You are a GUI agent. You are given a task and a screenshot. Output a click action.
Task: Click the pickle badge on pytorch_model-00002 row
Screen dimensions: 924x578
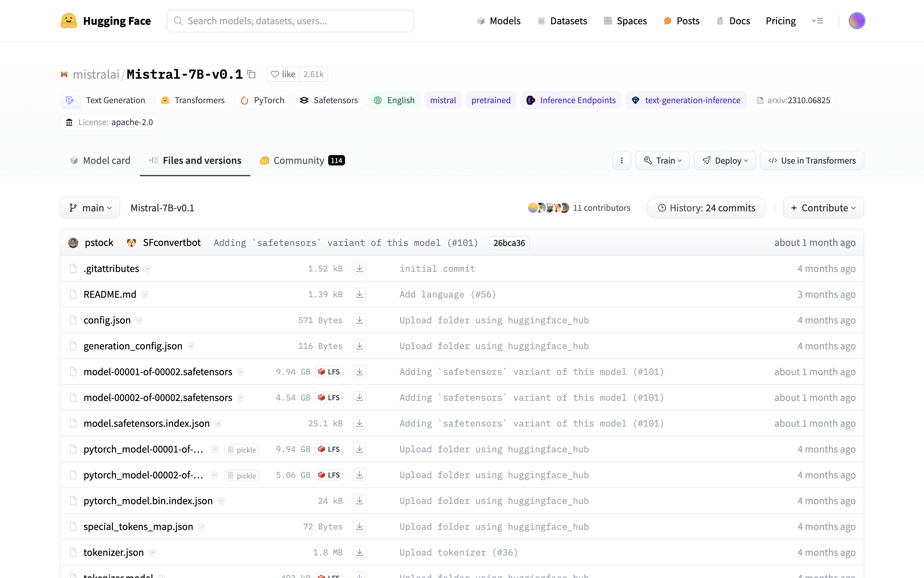pyautogui.click(x=242, y=476)
